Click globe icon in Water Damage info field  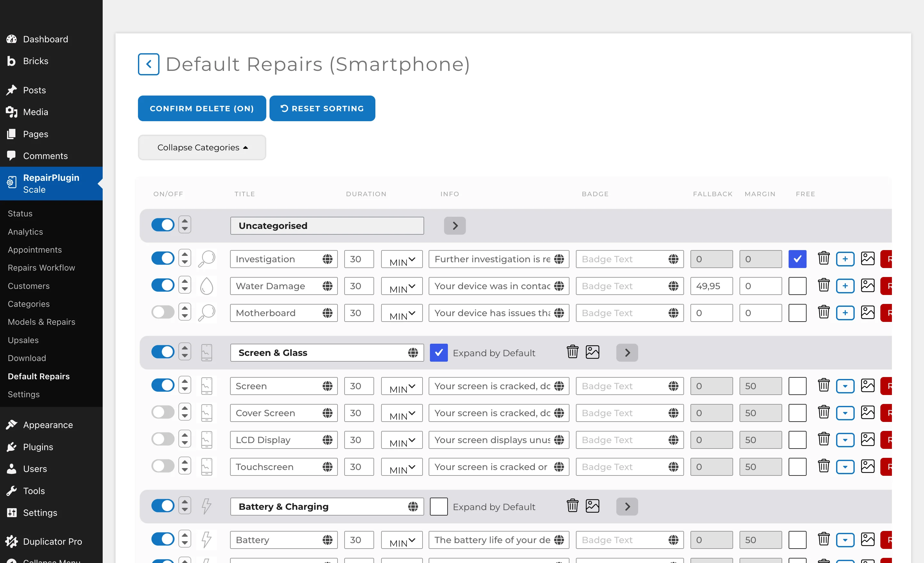pyautogui.click(x=559, y=286)
